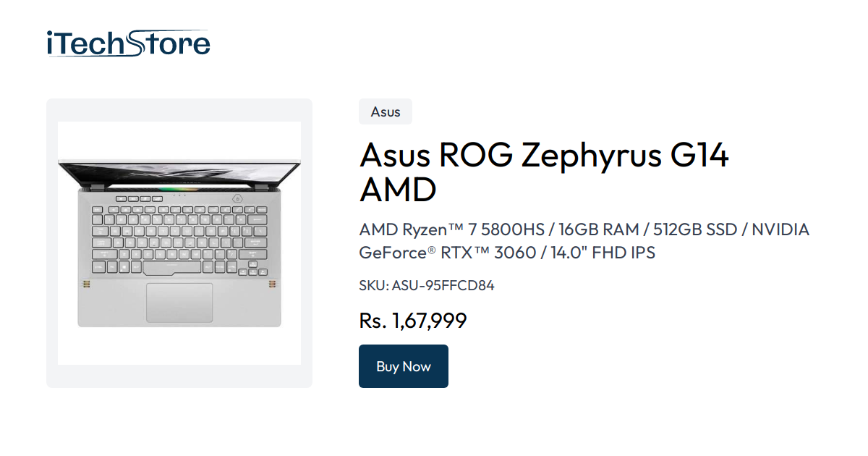Click the SKU code ASU-95FFCD84
This screenshot has height=456, width=868.
442,285
